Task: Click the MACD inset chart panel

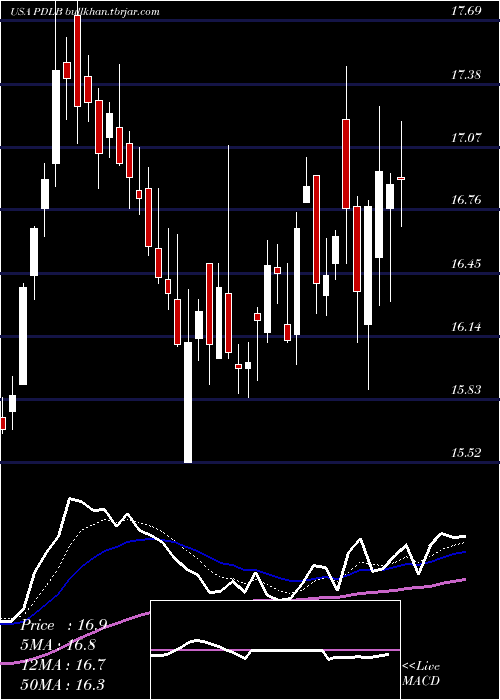Action: click(275, 650)
